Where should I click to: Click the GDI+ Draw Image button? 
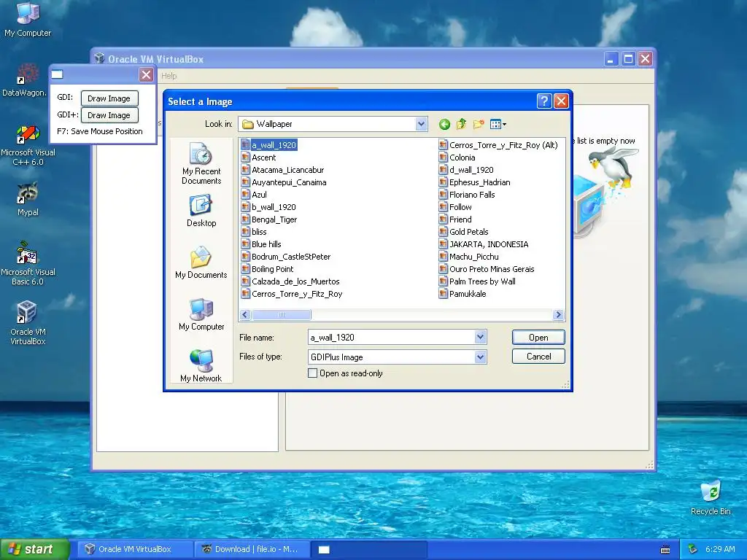click(x=109, y=115)
